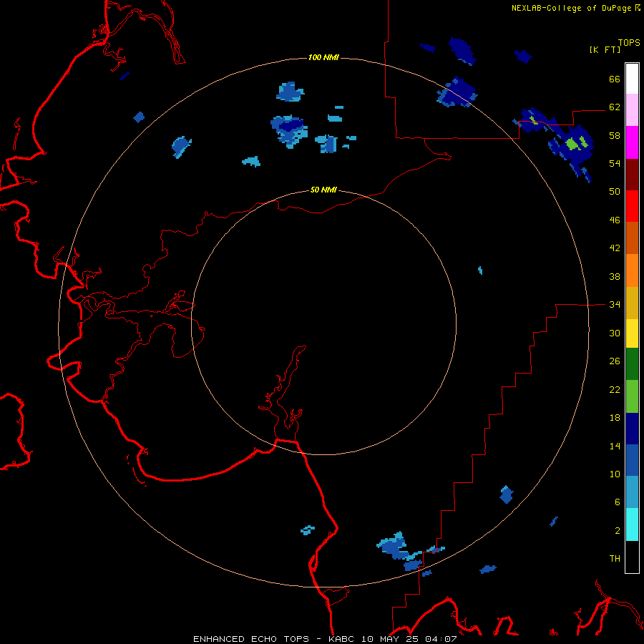The height and width of the screenshot is (644, 644).
Task: Select the dark red legend swatch
Action: [632, 175]
